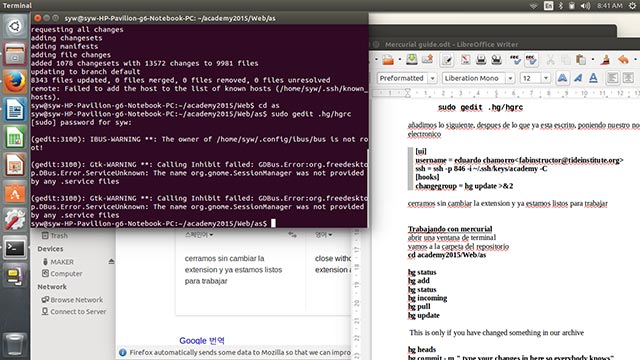The height and width of the screenshot is (360, 640).
Task: Toggle Edit File mode icon in Writer
Action: 447,60
